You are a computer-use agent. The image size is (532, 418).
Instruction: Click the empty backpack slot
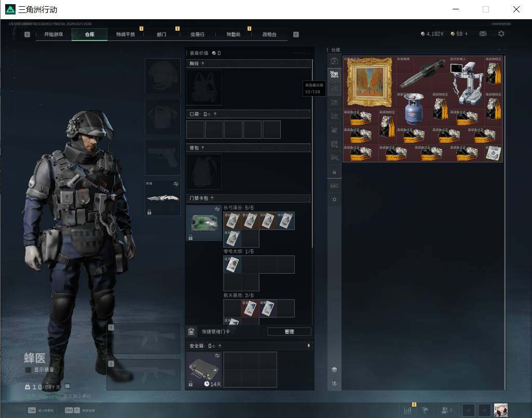tap(204, 171)
